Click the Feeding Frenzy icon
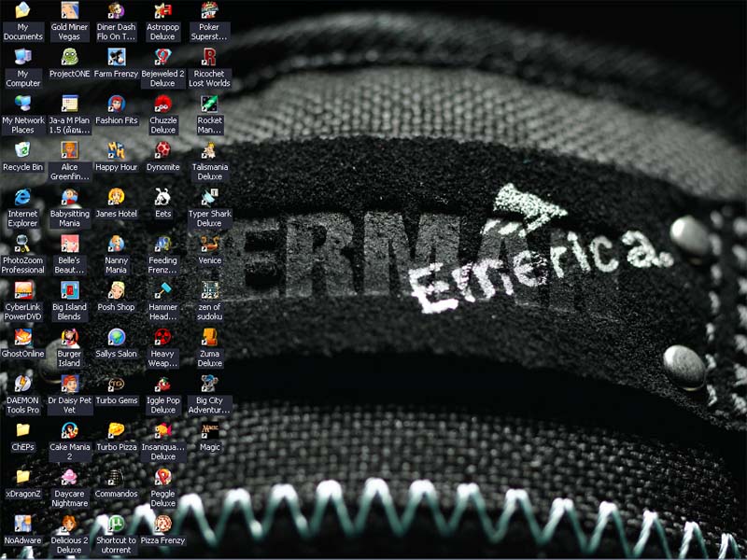 [x=162, y=244]
